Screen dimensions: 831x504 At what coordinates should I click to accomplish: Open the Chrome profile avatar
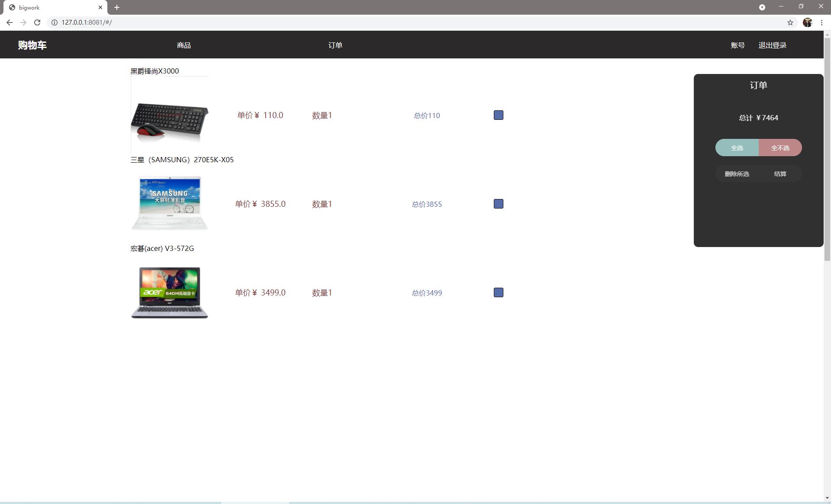pos(807,22)
